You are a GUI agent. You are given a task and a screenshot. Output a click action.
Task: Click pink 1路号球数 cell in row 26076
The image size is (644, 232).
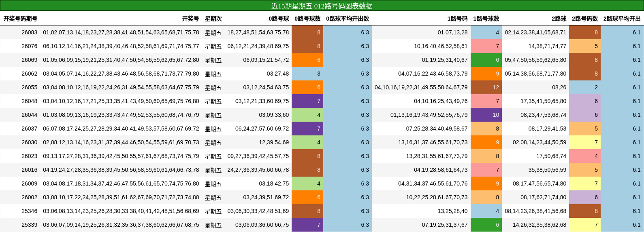pos(486,46)
